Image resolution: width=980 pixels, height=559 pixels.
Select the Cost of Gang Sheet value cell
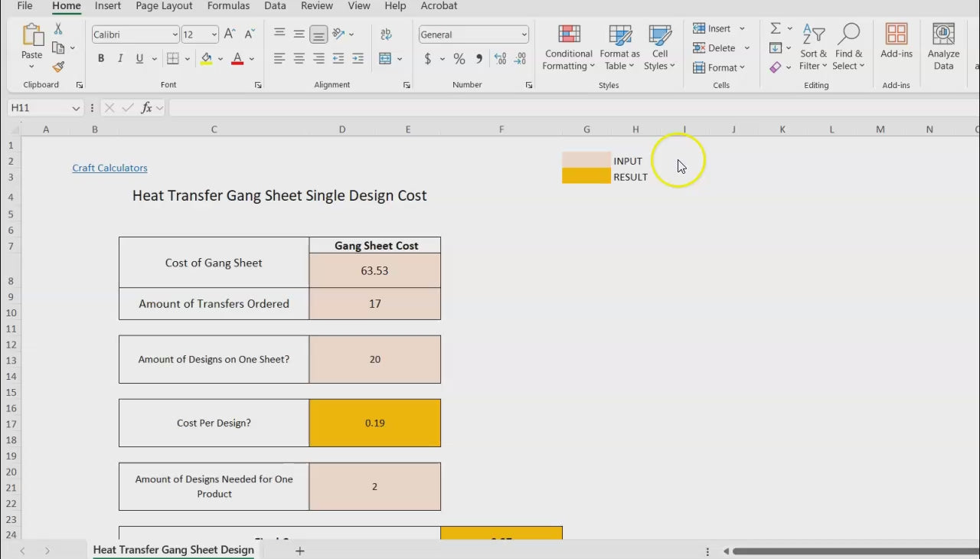click(x=374, y=270)
